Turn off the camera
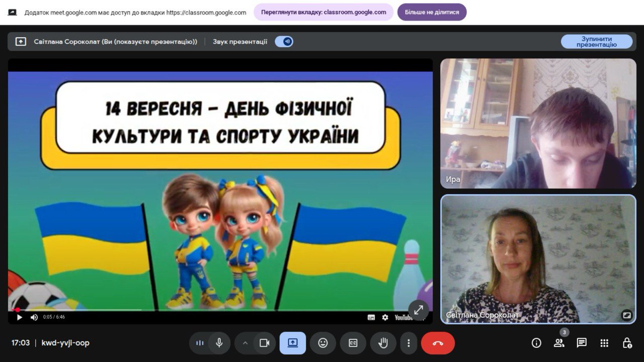Image resolution: width=644 pixels, height=362 pixels. coord(264,343)
